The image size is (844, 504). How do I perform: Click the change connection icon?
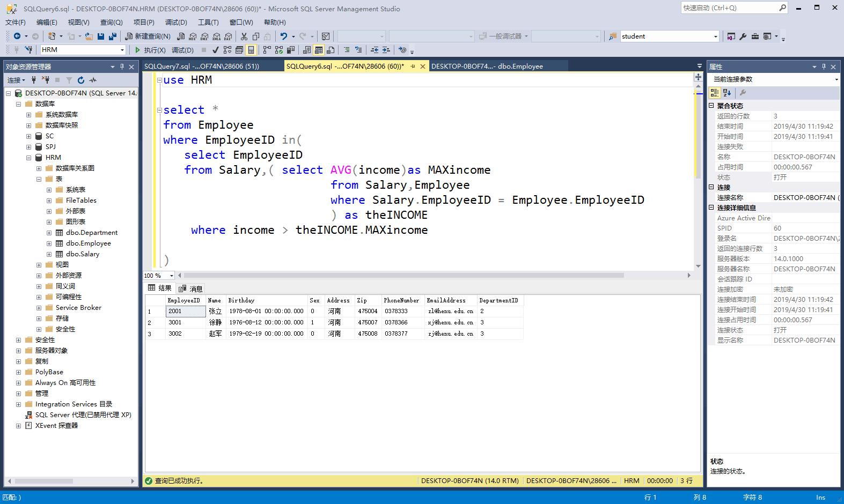coord(28,50)
